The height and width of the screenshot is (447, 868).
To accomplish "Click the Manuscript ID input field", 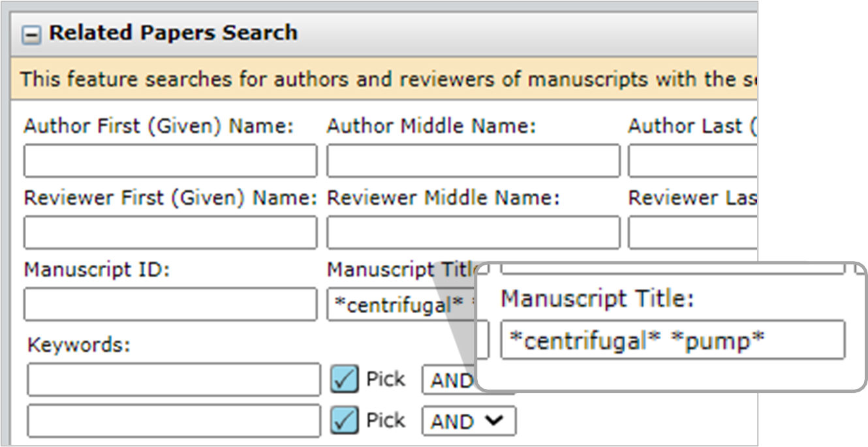I will click(170, 305).
